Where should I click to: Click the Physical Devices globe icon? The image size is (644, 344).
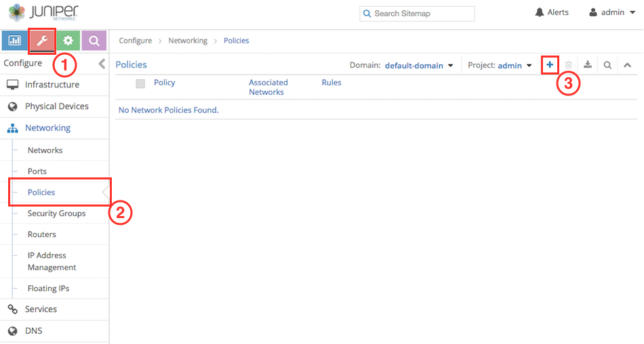13,107
